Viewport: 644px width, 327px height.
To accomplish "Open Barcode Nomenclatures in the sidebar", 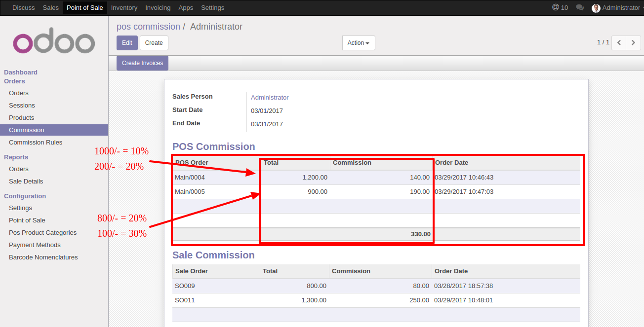I will click(43, 257).
